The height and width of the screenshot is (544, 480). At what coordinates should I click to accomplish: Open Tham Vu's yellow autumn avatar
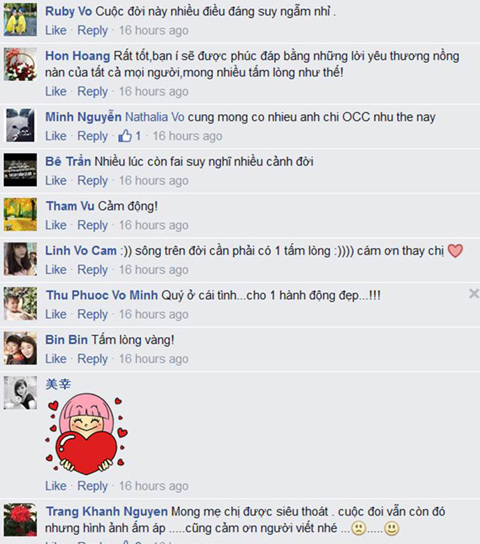click(x=20, y=214)
